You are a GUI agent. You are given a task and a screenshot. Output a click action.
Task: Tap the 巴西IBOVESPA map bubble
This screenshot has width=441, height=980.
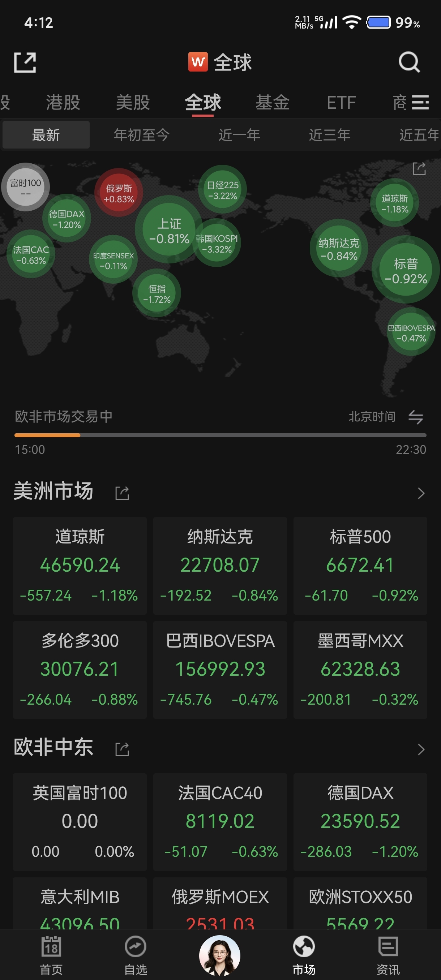411,332
